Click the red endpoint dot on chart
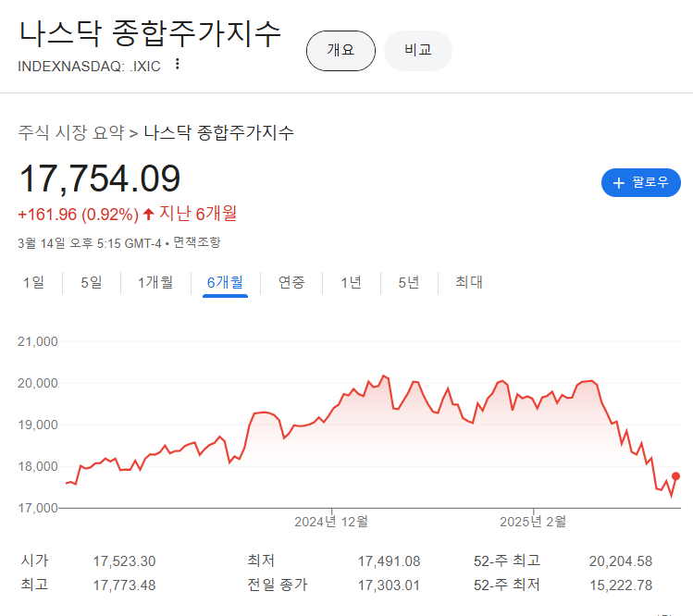Viewport: 693px width, 616px height. (x=675, y=476)
